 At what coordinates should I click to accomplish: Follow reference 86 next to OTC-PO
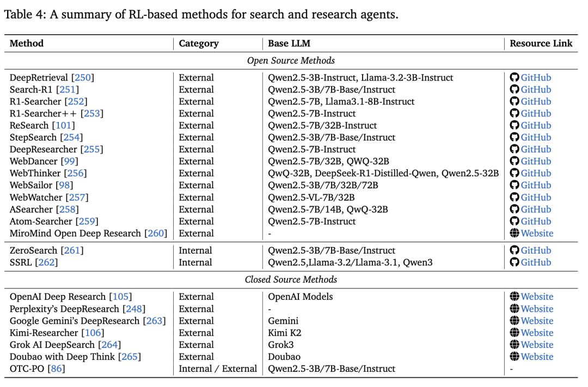coord(56,369)
